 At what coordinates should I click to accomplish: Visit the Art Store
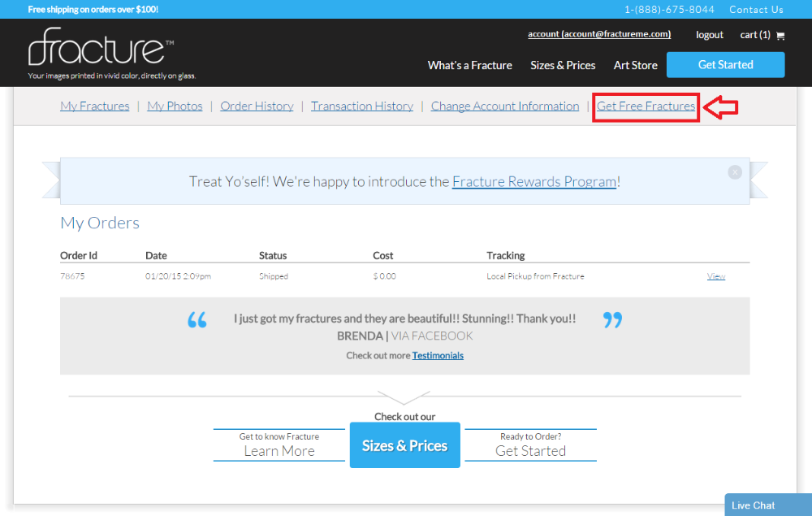636,65
